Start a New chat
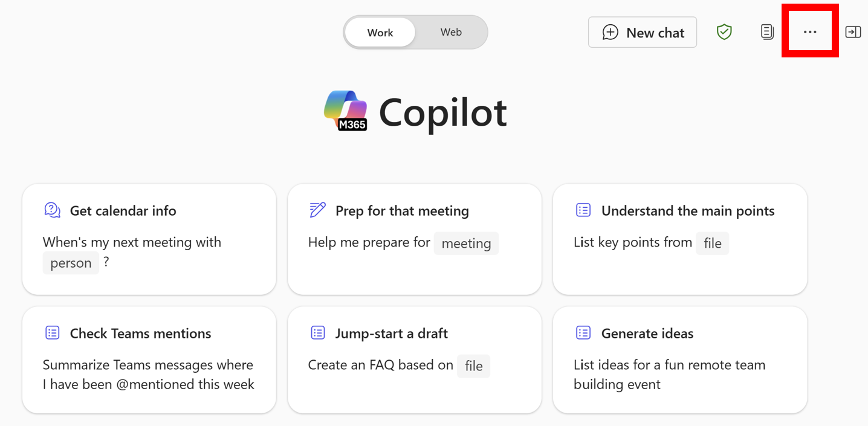Image resolution: width=868 pixels, height=426 pixels. (x=642, y=32)
